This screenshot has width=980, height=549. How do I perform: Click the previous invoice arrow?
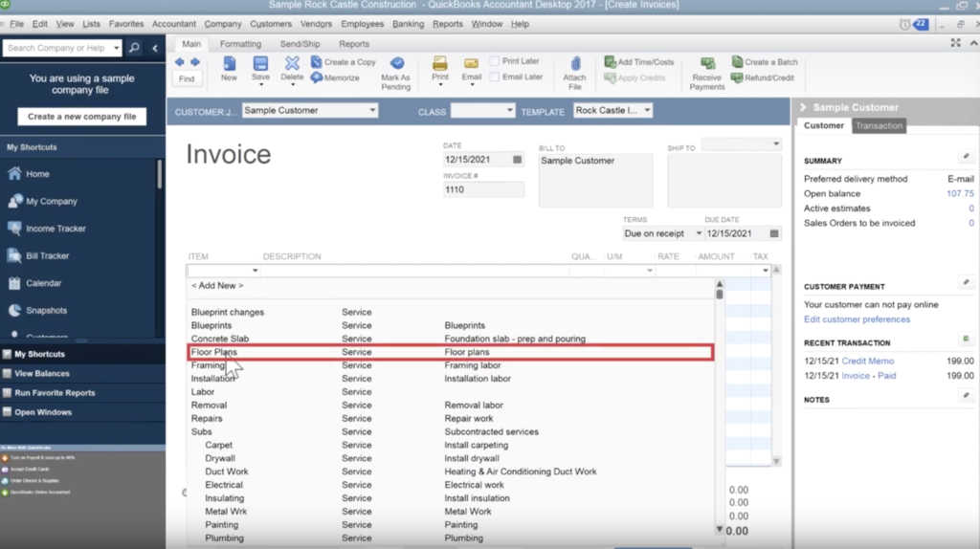pos(179,62)
